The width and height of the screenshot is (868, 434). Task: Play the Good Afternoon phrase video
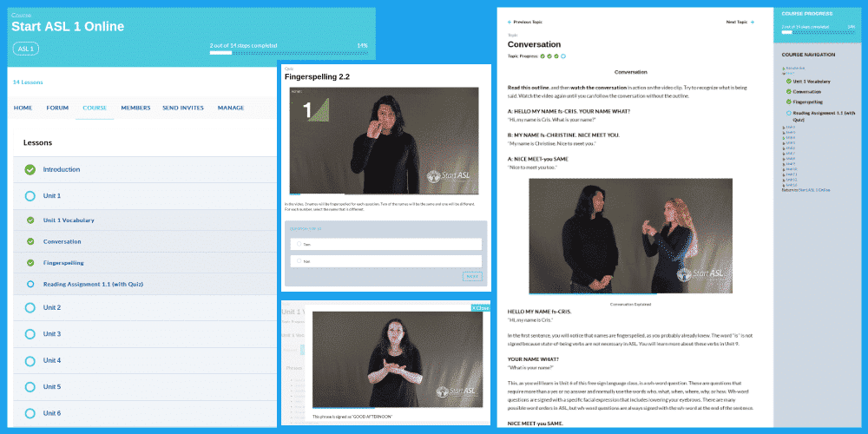click(x=398, y=359)
